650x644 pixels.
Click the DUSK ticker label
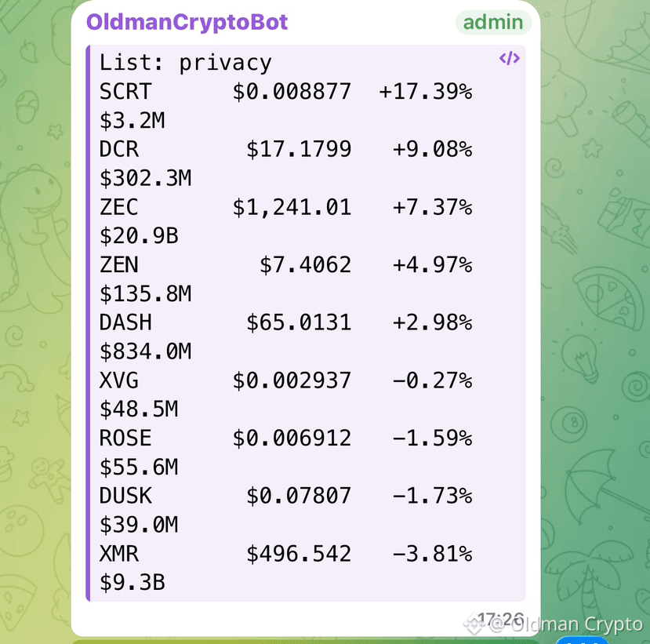click(x=125, y=496)
